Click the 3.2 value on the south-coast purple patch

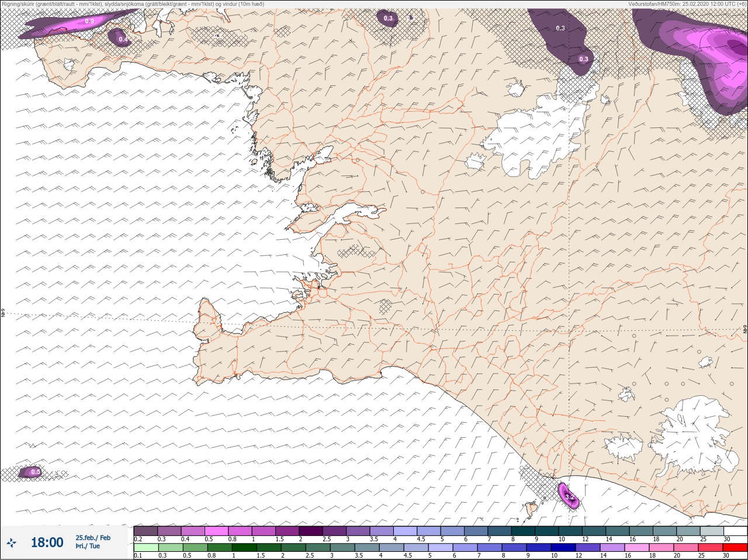[570, 497]
